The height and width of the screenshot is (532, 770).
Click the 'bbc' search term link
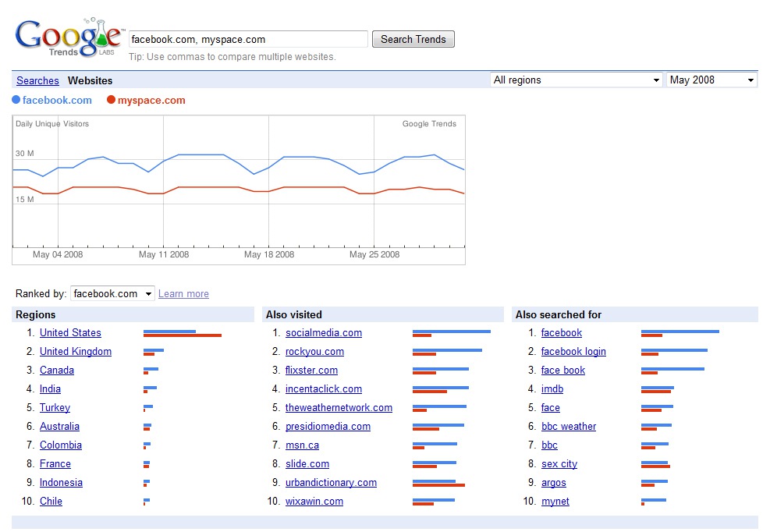pyautogui.click(x=549, y=445)
